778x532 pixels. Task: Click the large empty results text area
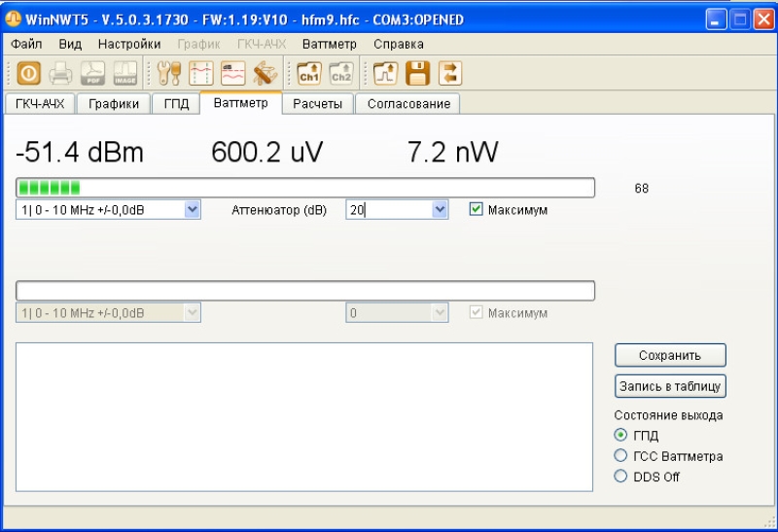[x=304, y=417]
